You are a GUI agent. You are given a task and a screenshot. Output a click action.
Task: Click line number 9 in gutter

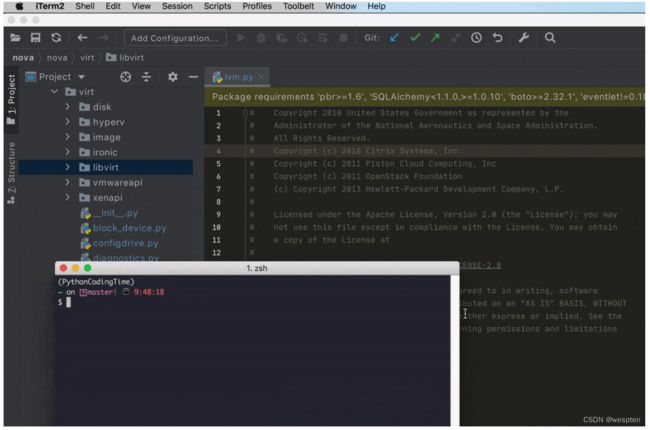[x=218, y=214]
